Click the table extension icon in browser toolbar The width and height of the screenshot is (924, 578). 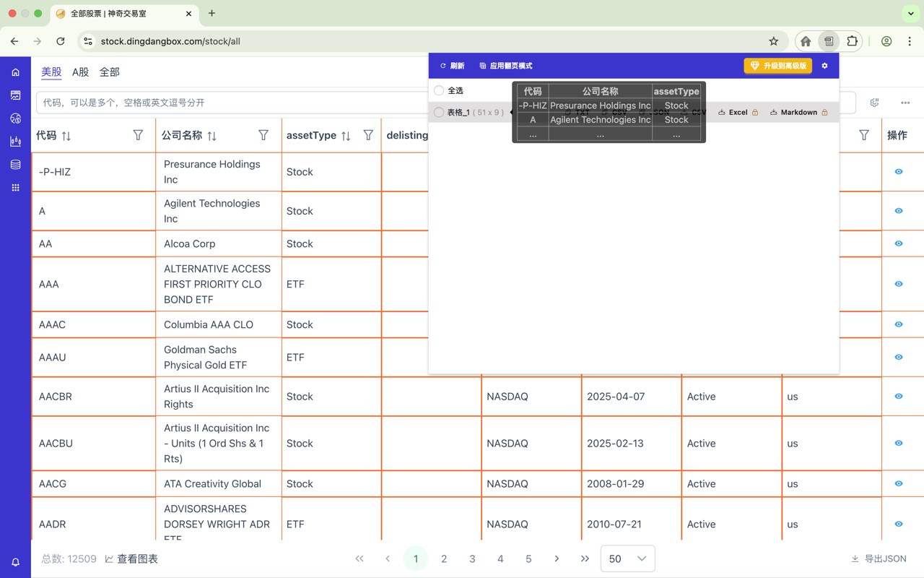click(829, 41)
